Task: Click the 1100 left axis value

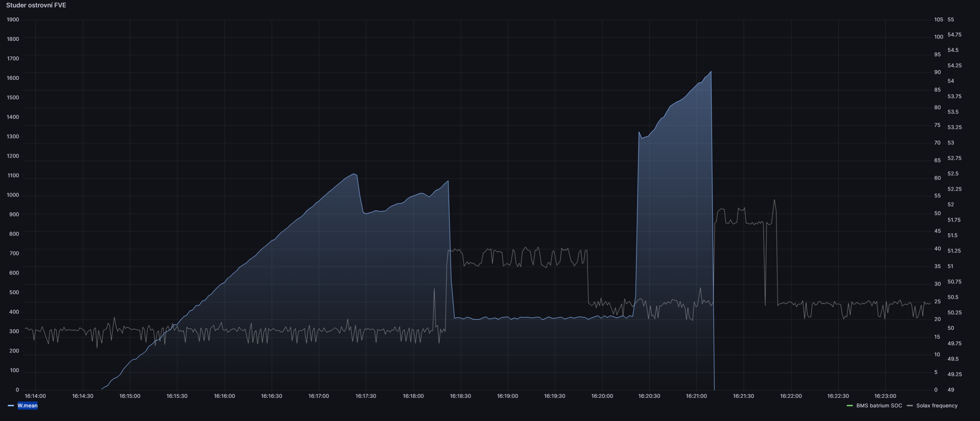Action: click(x=13, y=175)
